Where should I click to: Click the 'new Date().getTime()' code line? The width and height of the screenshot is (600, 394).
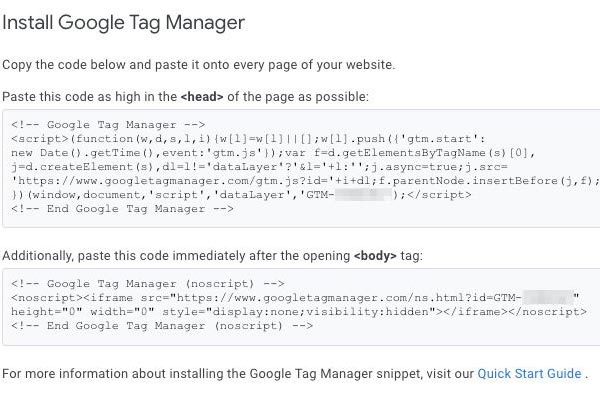coord(273,153)
